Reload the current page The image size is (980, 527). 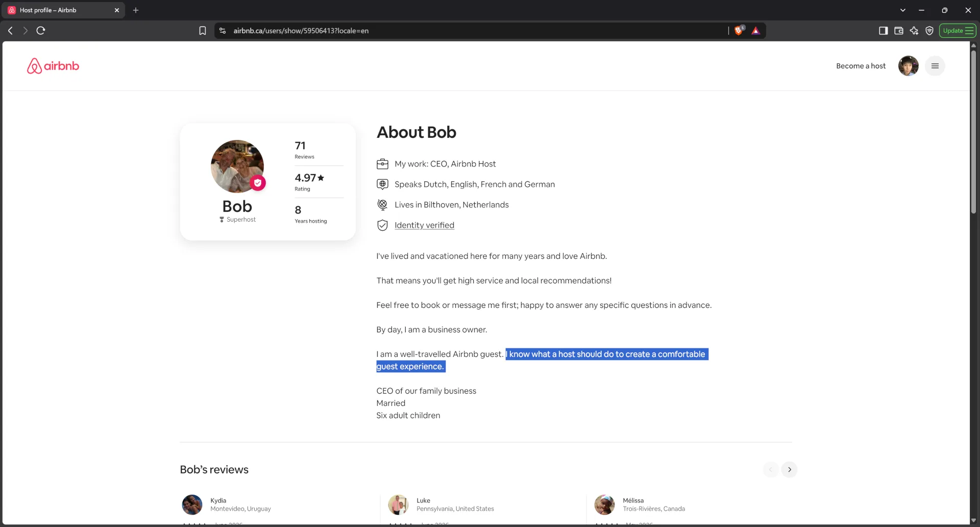[41, 31]
